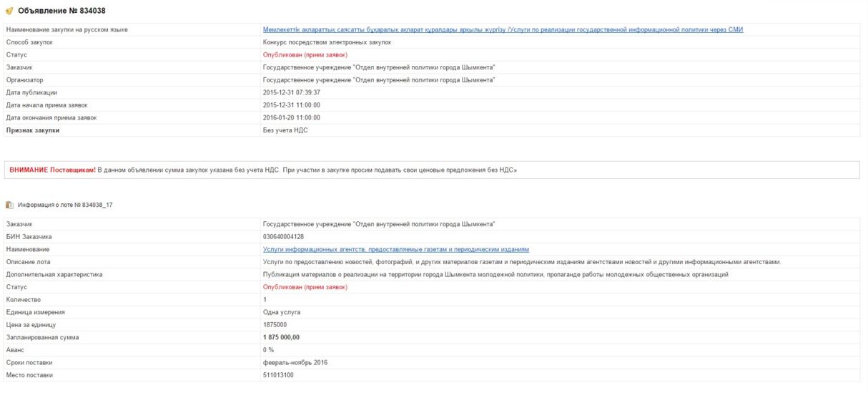The height and width of the screenshot is (403, 868).
Task: Select the publication date 2015-12-31 07:39:37
Action: pyautogui.click(x=291, y=92)
